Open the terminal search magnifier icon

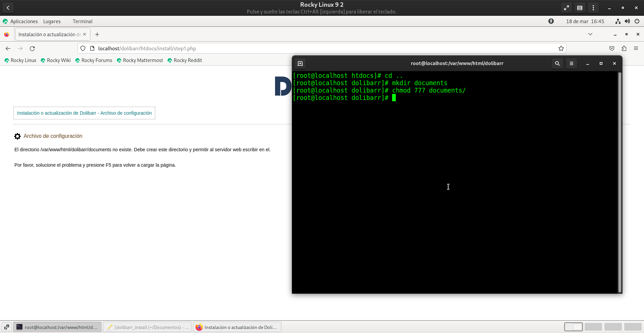tap(557, 63)
